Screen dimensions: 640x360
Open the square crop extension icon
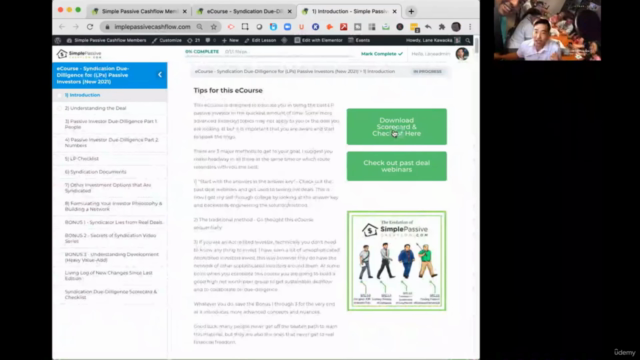pos(245,27)
